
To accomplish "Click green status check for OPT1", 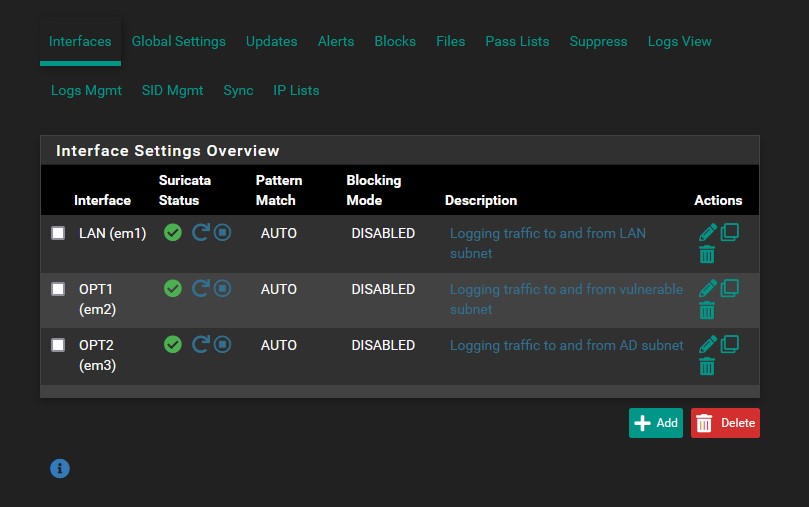I will click(173, 288).
